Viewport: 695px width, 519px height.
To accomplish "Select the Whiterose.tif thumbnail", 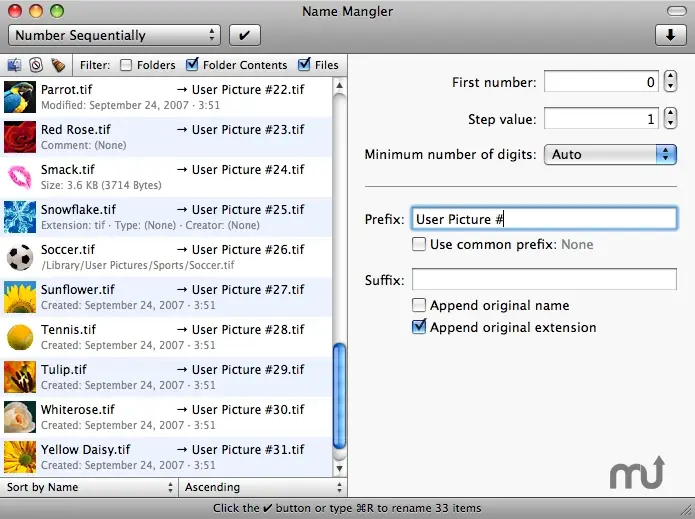I will (x=20, y=417).
